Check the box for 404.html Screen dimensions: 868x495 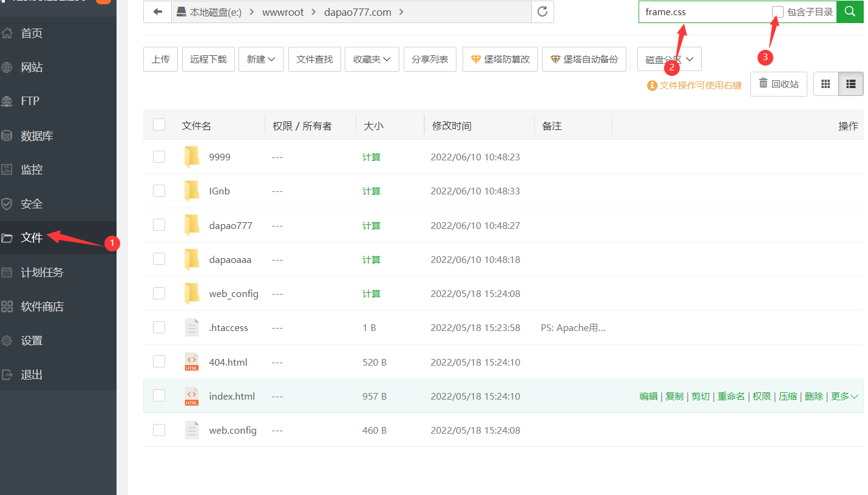click(159, 361)
